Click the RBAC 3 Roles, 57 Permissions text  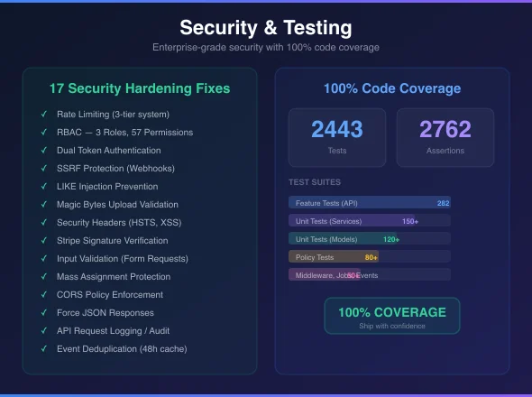124,132
